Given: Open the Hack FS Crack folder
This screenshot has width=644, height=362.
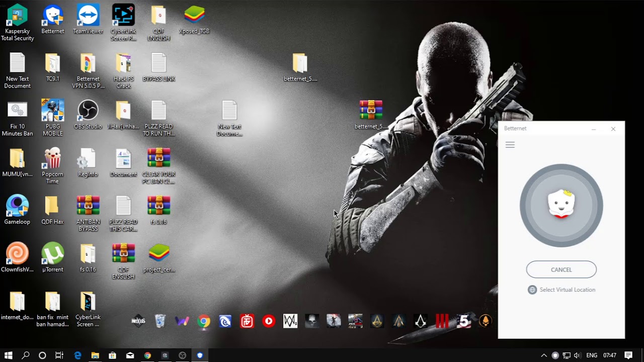Looking at the screenshot, I should coord(123,71).
